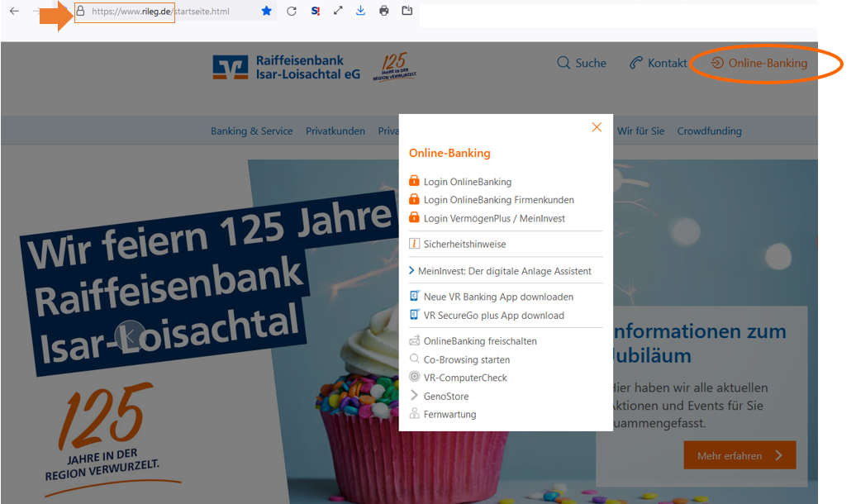Click the folder icon in the browser toolbar
Image resolution: width=856 pixels, height=504 pixels.
point(407,11)
